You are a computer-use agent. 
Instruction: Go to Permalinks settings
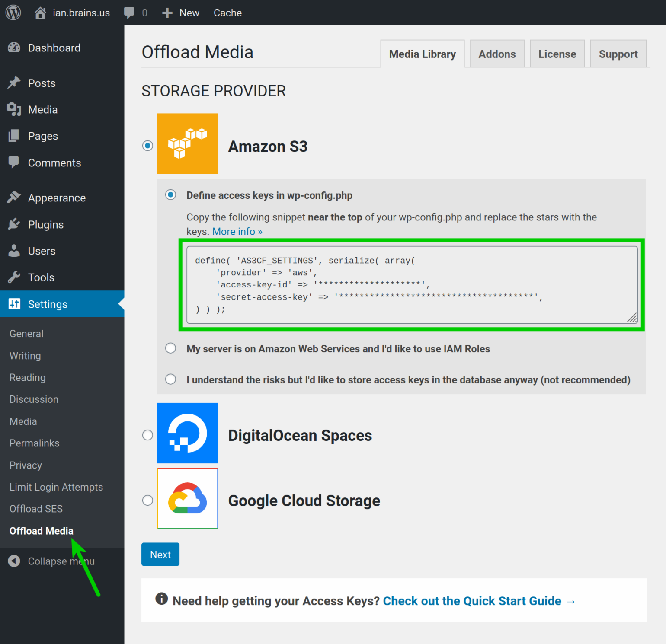pyautogui.click(x=35, y=443)
